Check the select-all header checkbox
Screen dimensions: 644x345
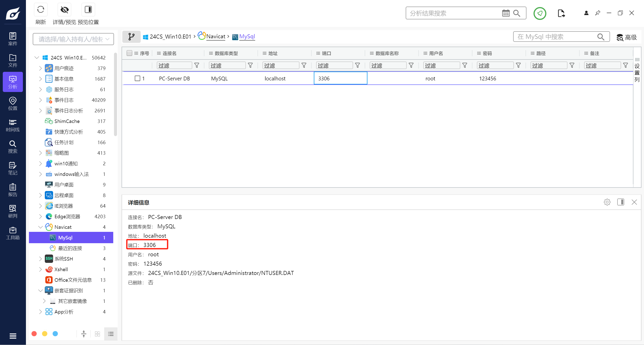coord(129,53)
